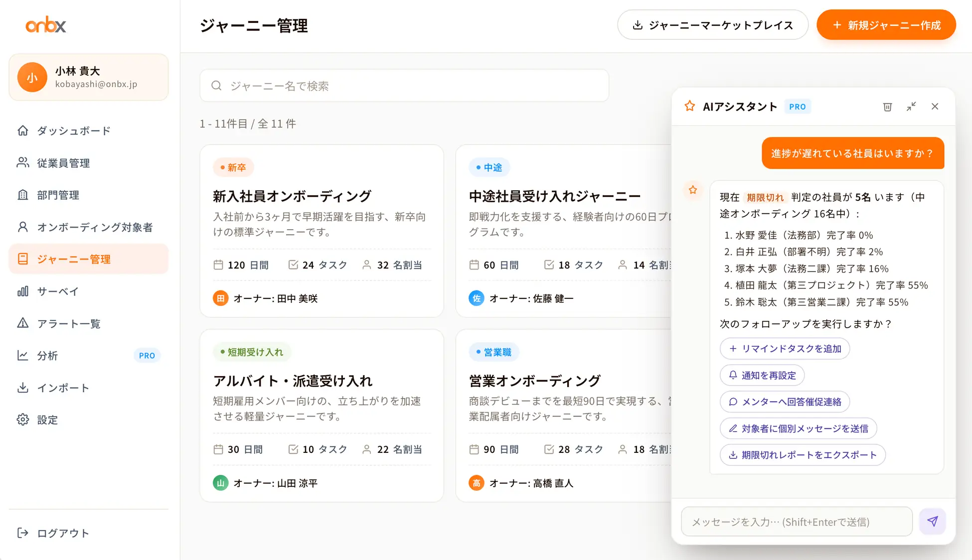Open オンボーディング対象者 from the sidebar

(x=88, y=227)
